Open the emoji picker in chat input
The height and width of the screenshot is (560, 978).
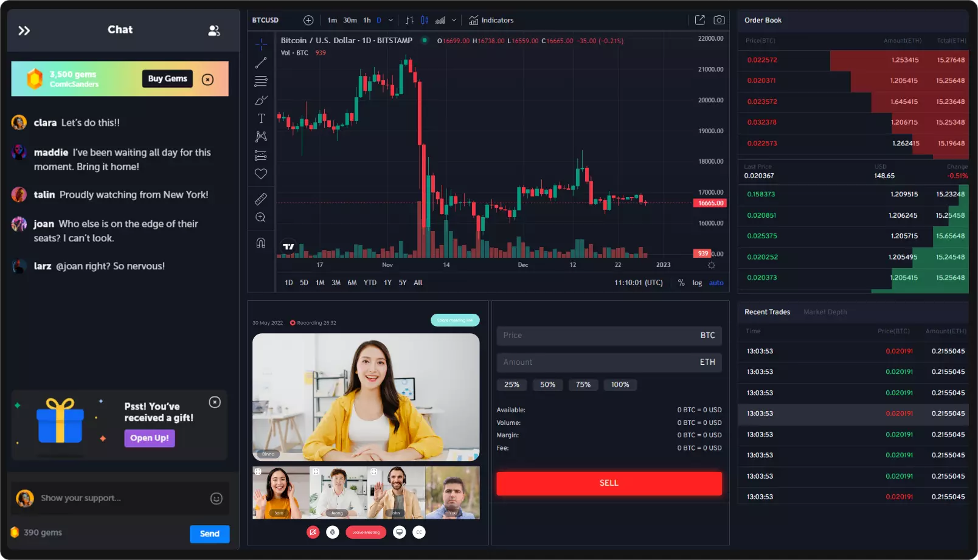click(216, 499)
